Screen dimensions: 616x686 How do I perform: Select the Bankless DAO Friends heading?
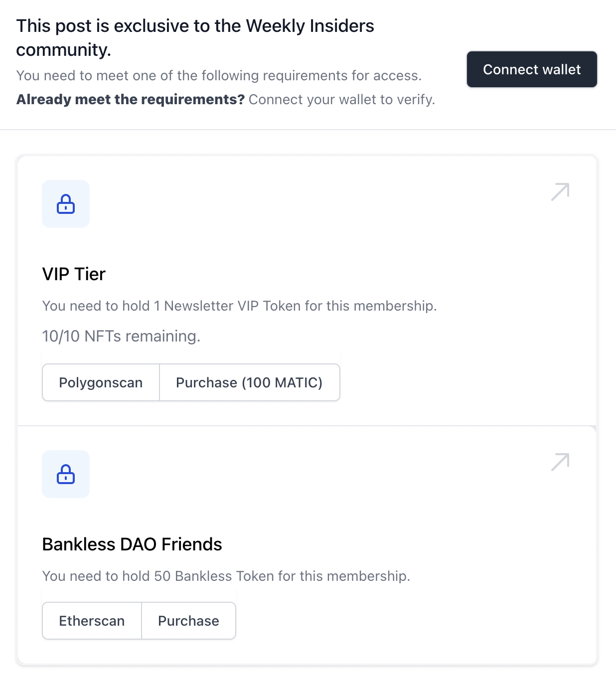(132, 544)
